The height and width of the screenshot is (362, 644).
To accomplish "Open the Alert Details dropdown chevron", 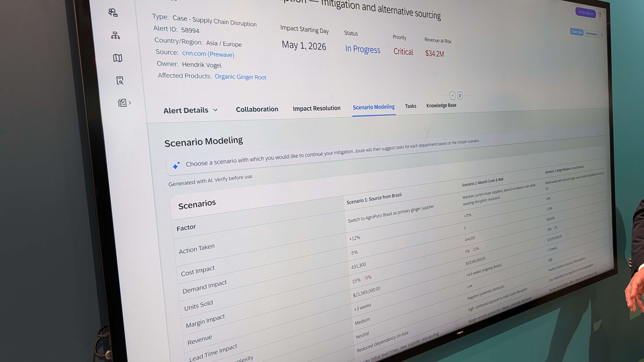I will 215,110.
